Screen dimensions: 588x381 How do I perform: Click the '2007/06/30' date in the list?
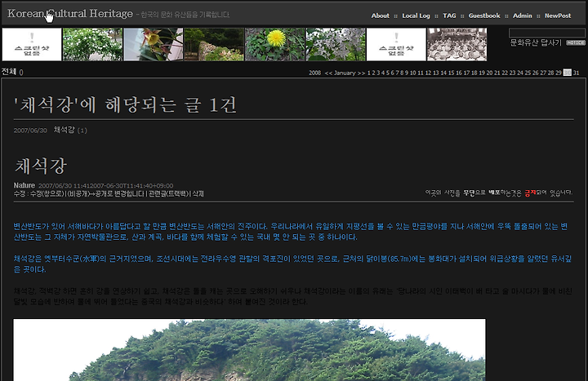[30, 131]
